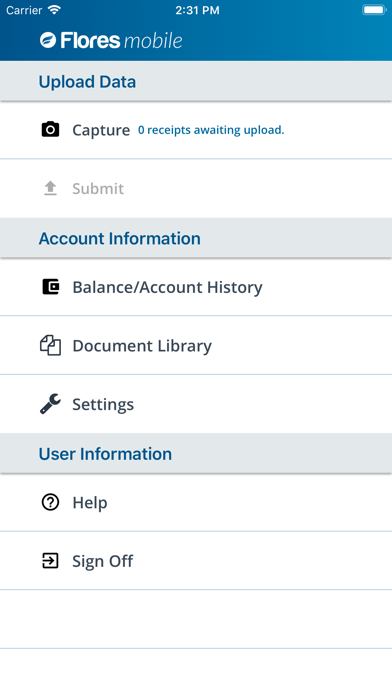Select the greyed-out Submit item
Viewport: 392px width, 696px height.
(x=196, y=189)
